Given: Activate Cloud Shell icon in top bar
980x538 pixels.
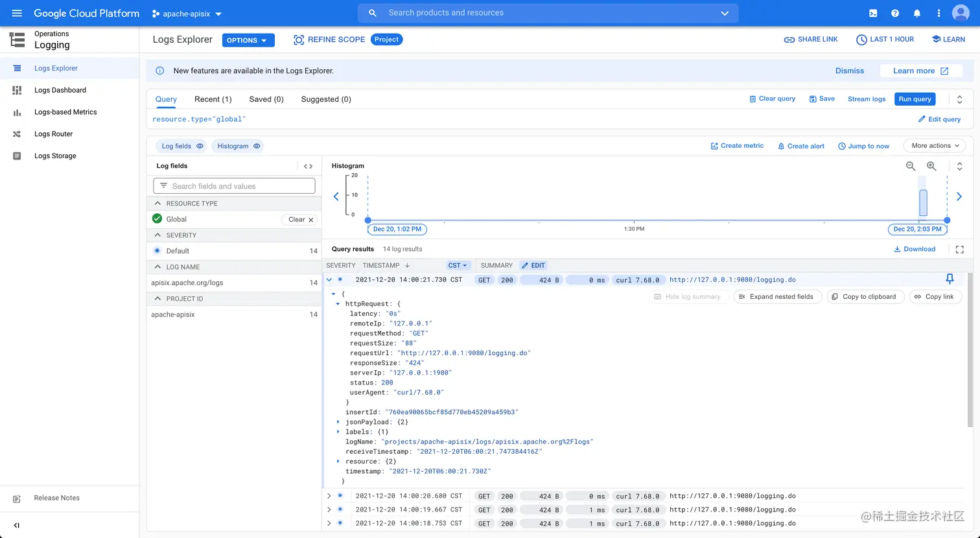Looking at the screenshot, I should click(873, 13).
